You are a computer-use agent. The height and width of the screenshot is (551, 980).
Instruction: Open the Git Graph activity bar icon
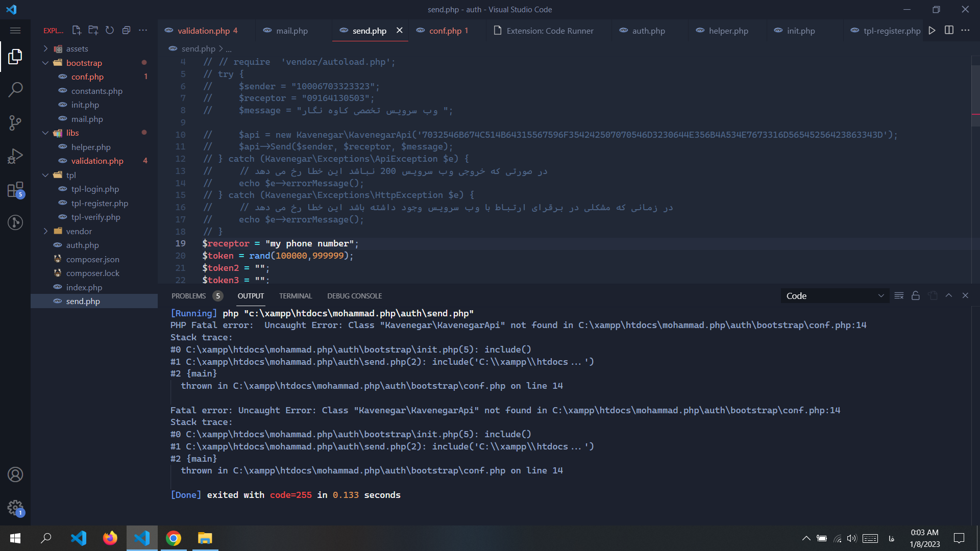15,222
